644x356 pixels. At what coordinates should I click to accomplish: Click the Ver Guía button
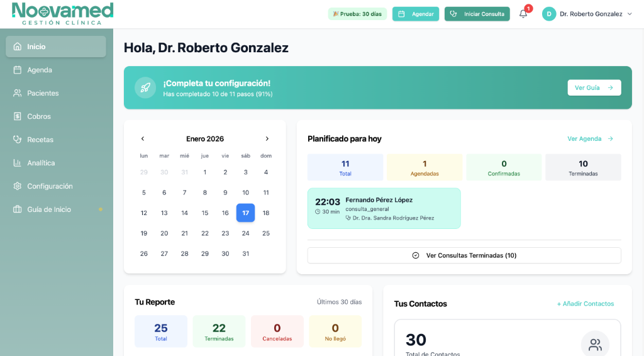[594, 87]
